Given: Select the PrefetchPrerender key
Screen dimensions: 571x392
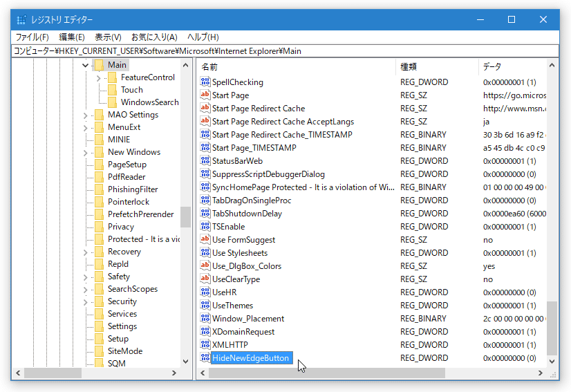Looking at the screenshot, I should coord(140,214).
